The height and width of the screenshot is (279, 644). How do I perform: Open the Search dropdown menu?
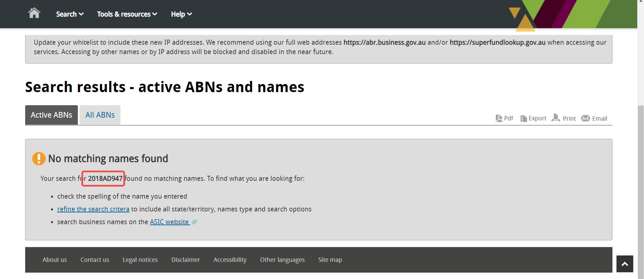[x=70, y=14]
